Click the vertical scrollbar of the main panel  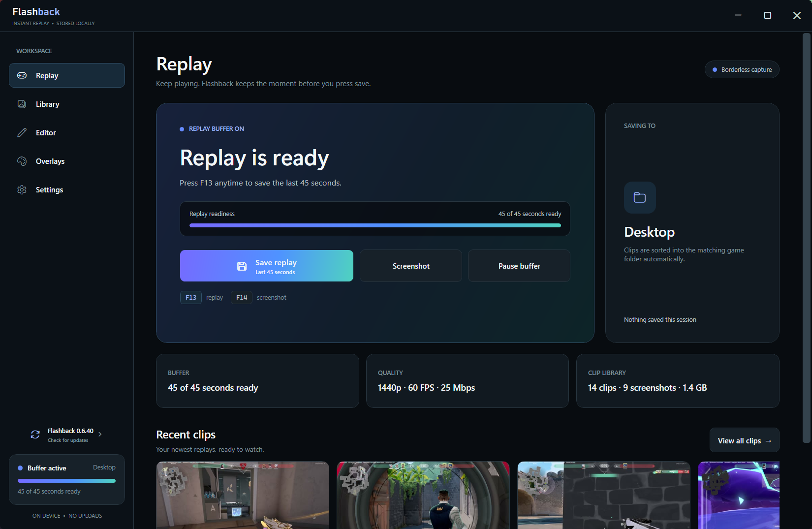click(x=806, y=238)
